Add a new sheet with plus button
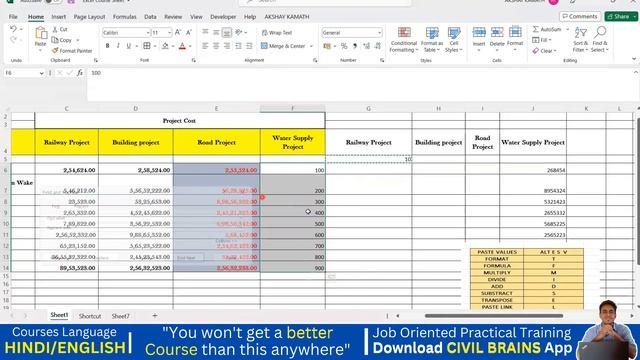This screenshot has height=360, width=640. click(155, 316)
